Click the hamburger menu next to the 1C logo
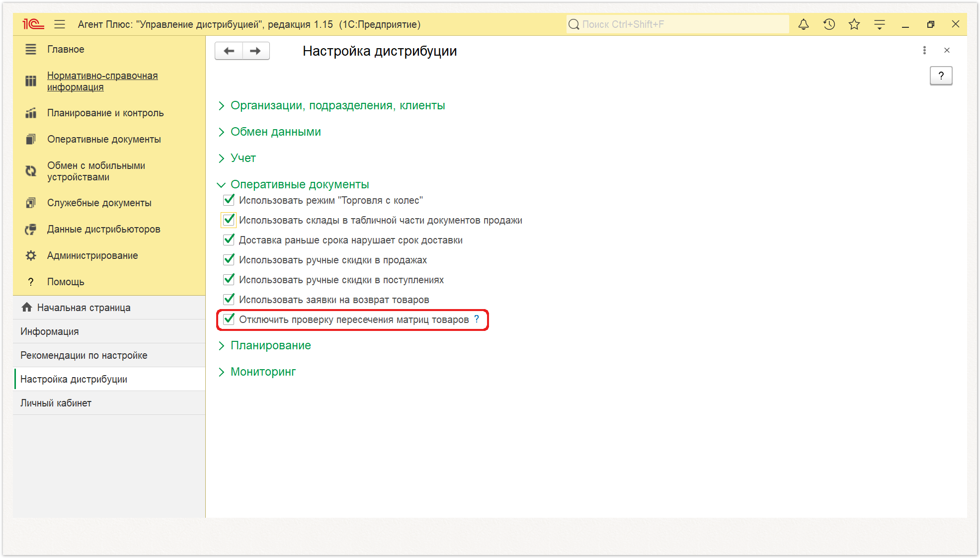The height and width of the screenshot is (558, 980). click(x=60, y=24)
